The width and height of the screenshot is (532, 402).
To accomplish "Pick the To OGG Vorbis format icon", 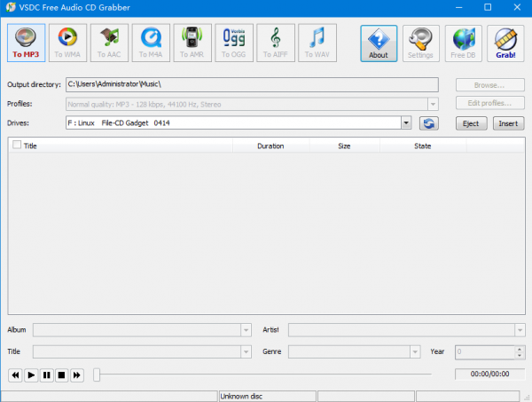I will point(234,43).
